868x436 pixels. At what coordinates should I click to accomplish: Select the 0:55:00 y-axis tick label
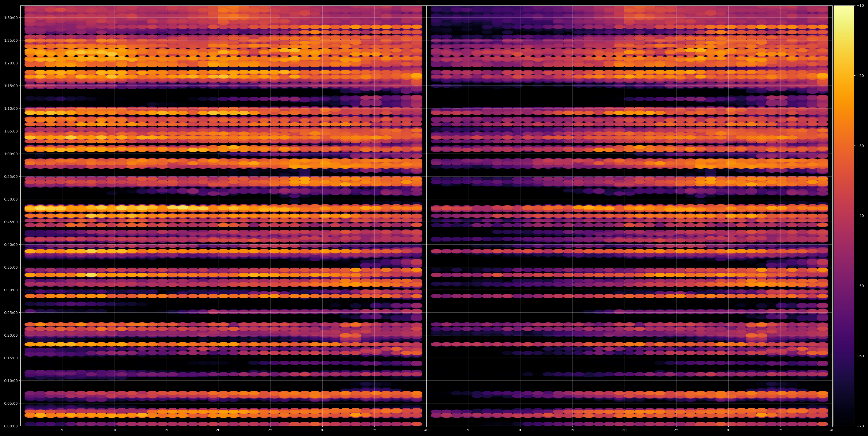coord(11,176)
